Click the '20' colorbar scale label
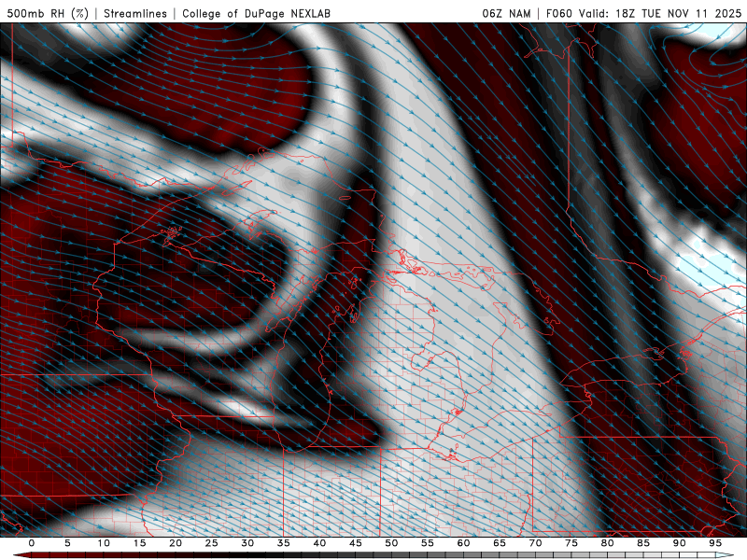 tap(176, 543)
